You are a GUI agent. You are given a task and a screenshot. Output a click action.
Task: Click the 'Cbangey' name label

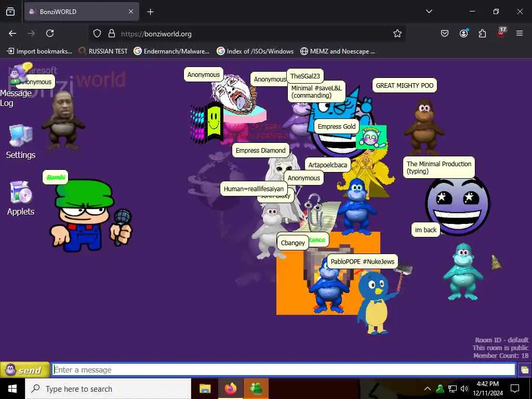click(x=293, y=243)
